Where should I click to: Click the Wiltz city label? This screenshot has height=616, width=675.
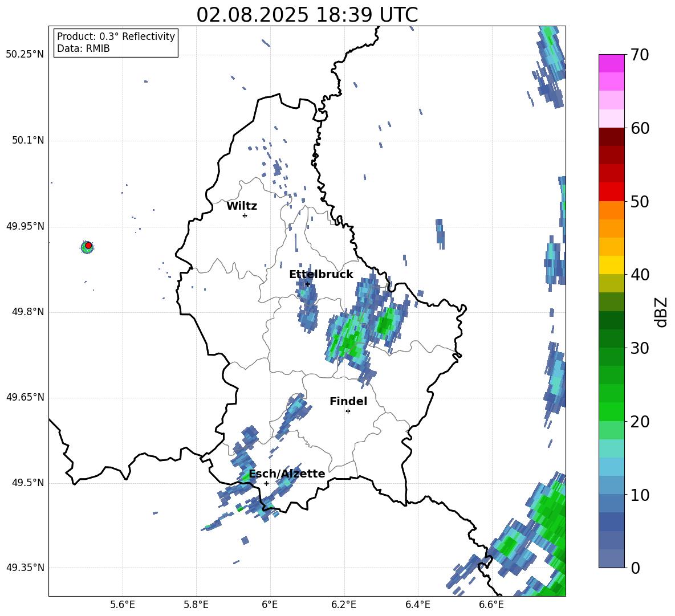click(x=242, y=206)
